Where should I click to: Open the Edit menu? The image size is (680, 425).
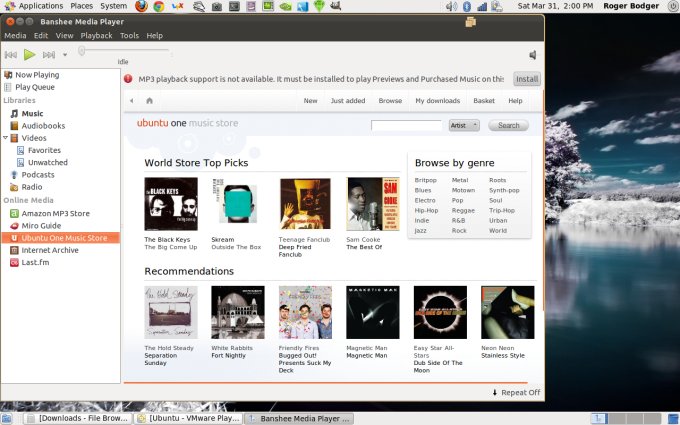pos(41,36)
